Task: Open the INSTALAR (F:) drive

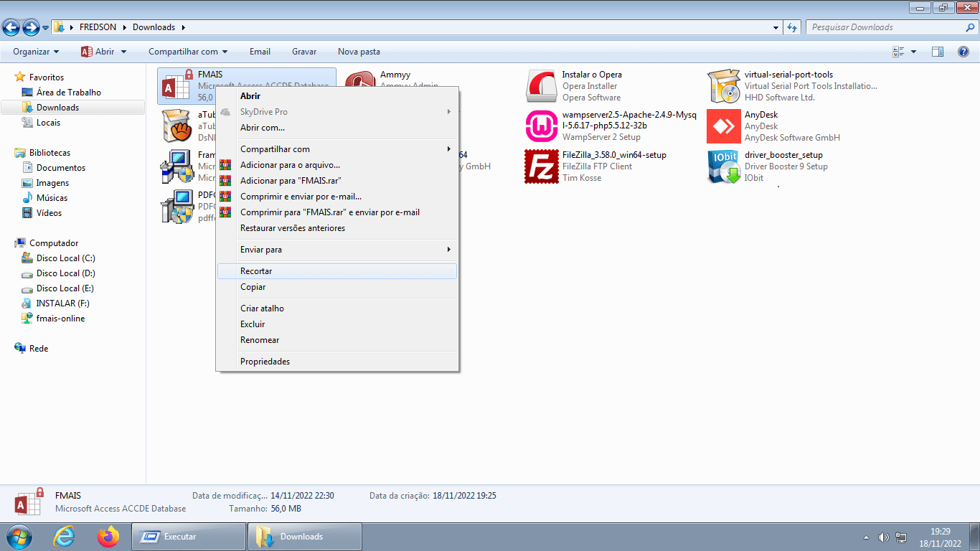Action: point(63,303)
